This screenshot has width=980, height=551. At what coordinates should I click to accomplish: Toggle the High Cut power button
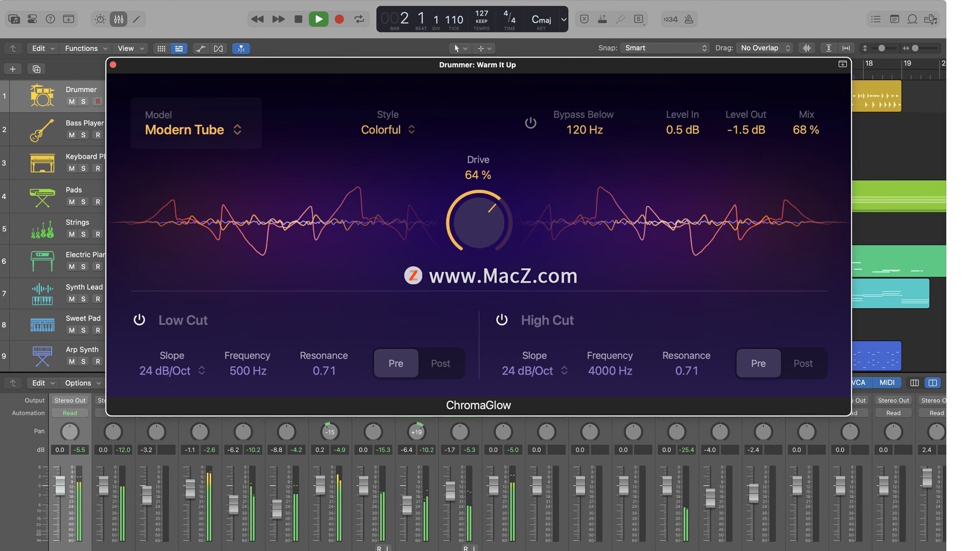coord(502,320)
